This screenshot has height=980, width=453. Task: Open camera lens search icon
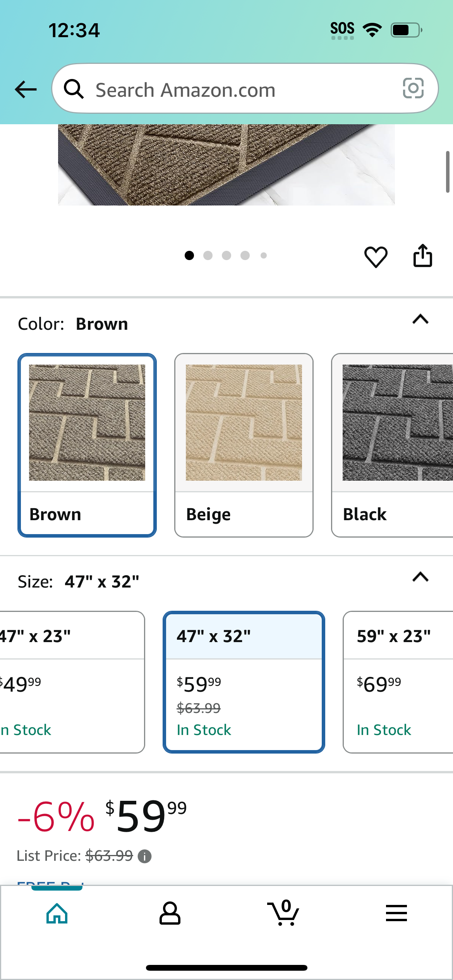[x=413, y=88]
